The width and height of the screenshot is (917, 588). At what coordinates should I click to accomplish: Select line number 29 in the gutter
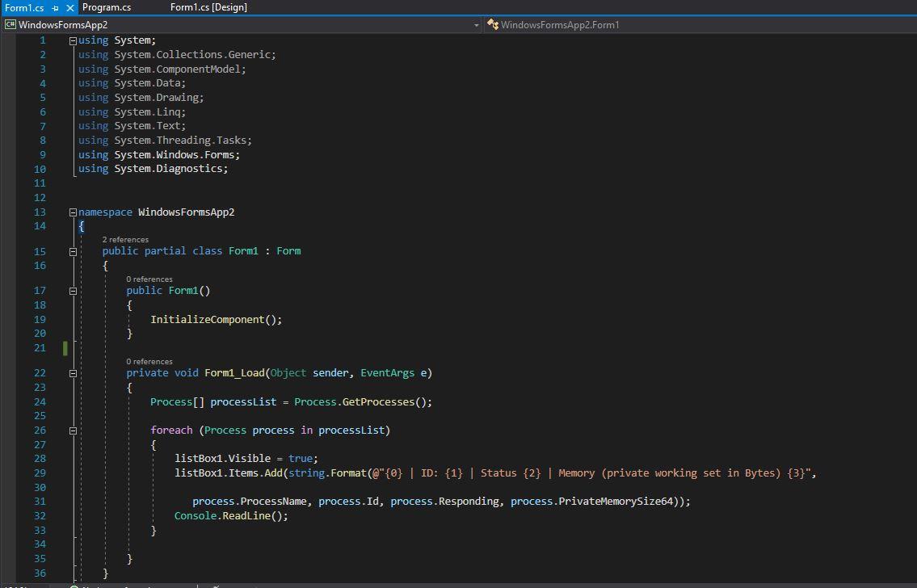click(x=40, y=472)
